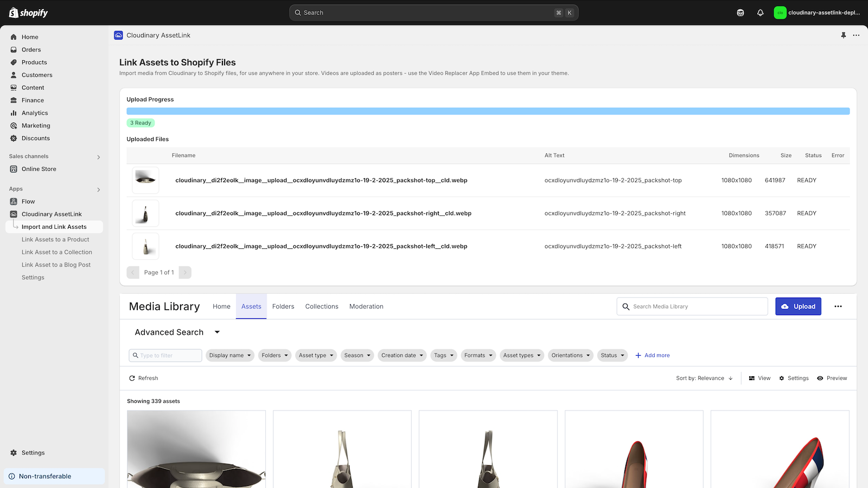Open the Folders filter dropdown
This screenshot has height=488, width=868.
click(275, 355)
